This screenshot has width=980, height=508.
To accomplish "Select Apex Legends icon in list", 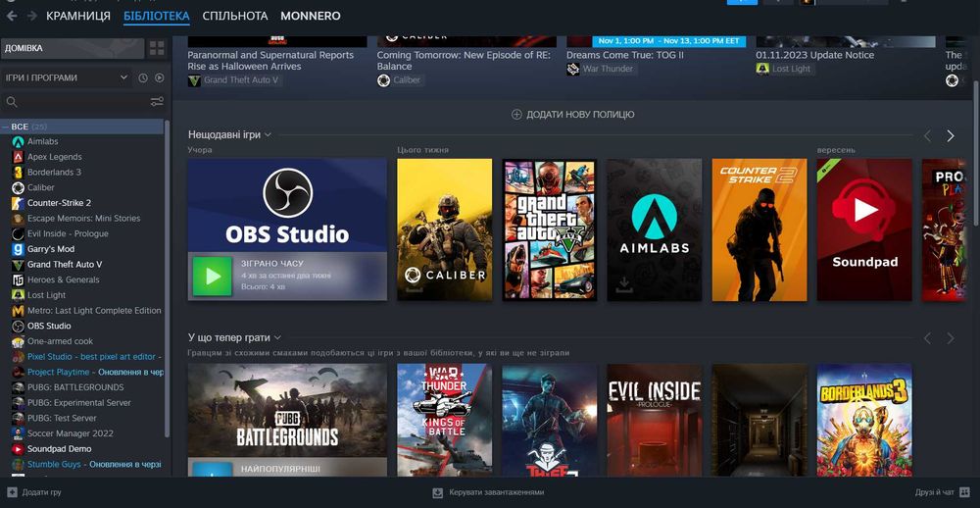I will click(x=18, y=157).
